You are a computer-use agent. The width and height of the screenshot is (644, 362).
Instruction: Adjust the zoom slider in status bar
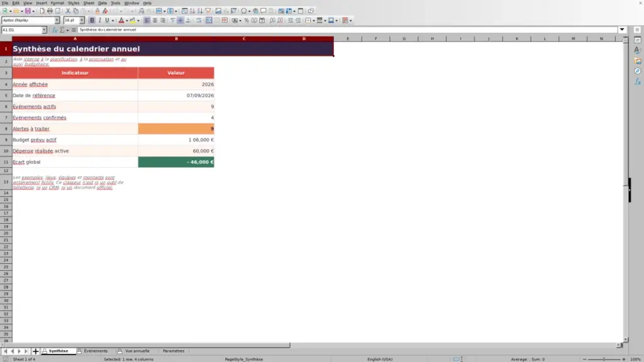pyautogui.click(x=604, y=359)
